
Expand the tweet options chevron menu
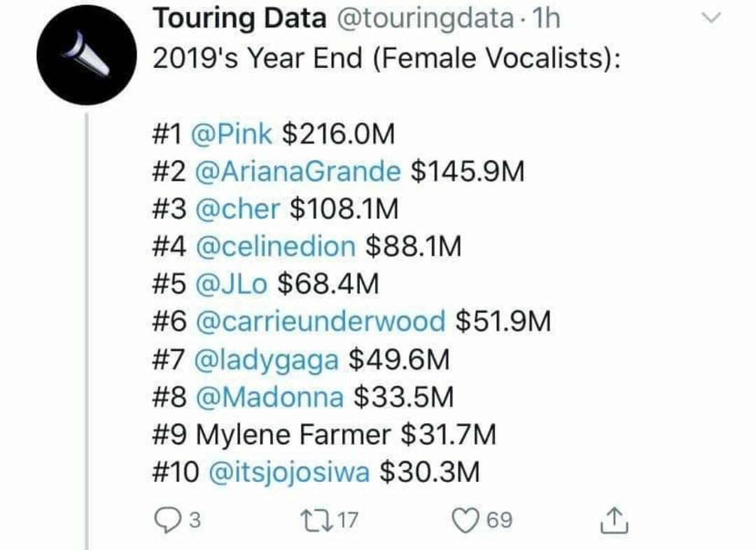pos(711,20)
